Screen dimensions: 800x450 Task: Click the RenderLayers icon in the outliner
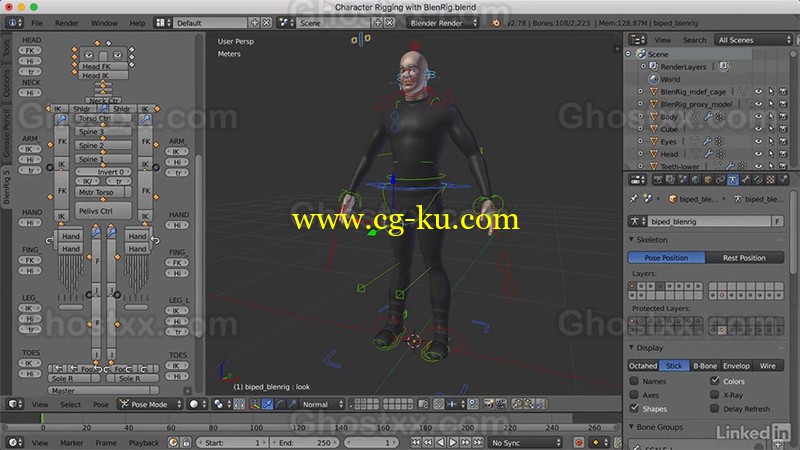pyautogui.click(x=653, y=66)
